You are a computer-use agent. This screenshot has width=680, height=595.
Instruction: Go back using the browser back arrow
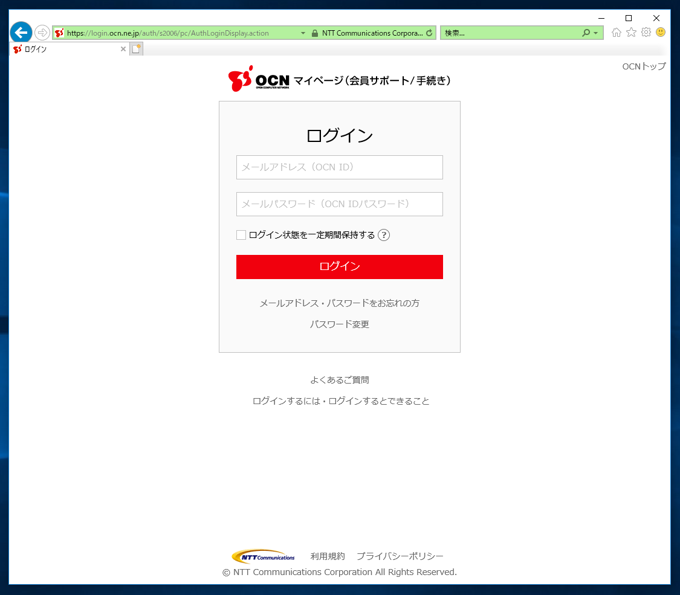point(21,33)
